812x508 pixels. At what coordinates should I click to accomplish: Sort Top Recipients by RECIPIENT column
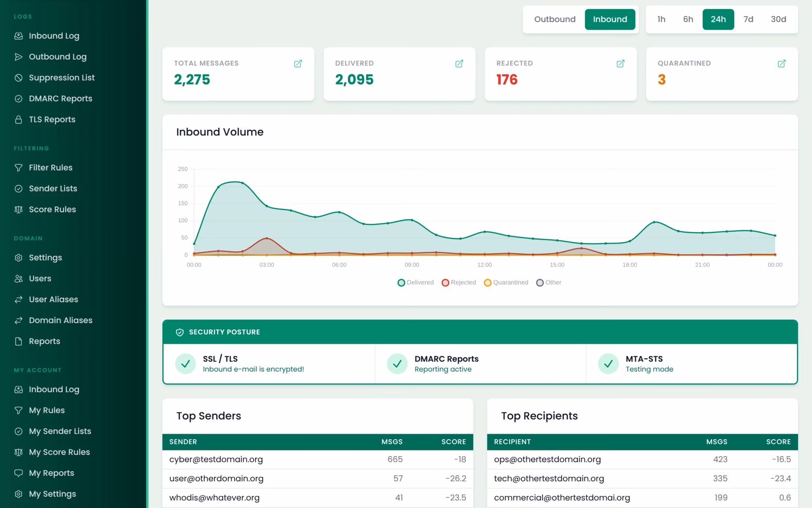pyautogui.click(x=512, y=442)
